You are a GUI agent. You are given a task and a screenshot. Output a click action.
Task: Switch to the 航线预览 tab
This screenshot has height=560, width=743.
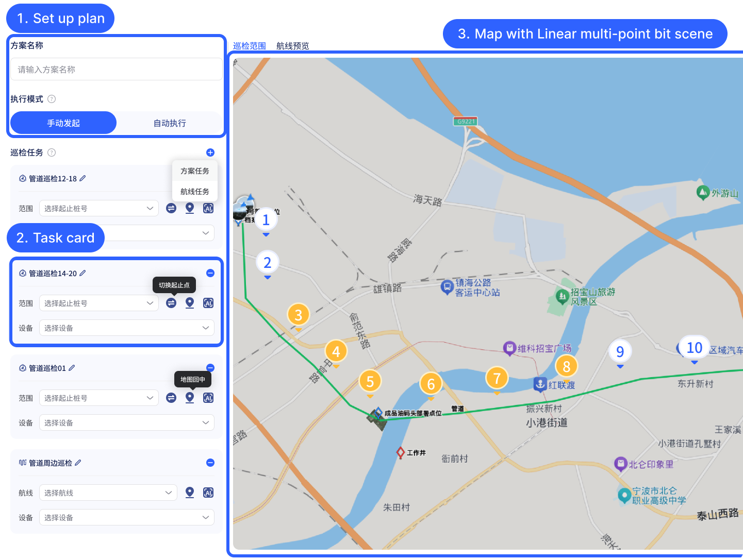click(292, 46)
